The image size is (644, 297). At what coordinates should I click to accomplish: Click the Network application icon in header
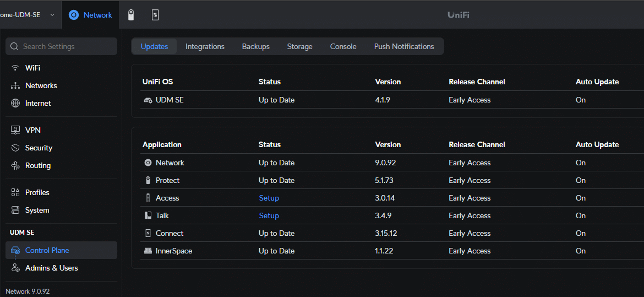pos(74,15)
